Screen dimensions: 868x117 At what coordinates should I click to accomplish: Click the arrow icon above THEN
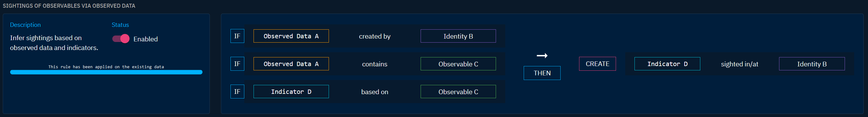coord(542,56)
